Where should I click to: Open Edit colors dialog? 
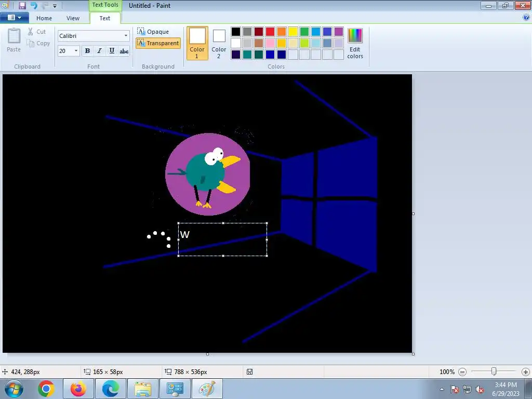(355, 44)
